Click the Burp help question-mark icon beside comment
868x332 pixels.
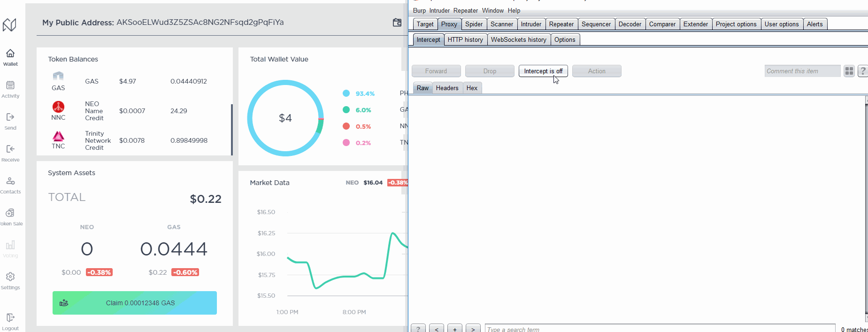[x=863, y=71]
